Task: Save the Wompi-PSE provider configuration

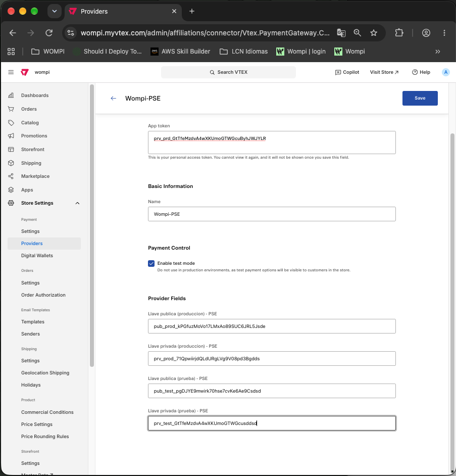Action: pyautogui.click(x=420, y=99)
